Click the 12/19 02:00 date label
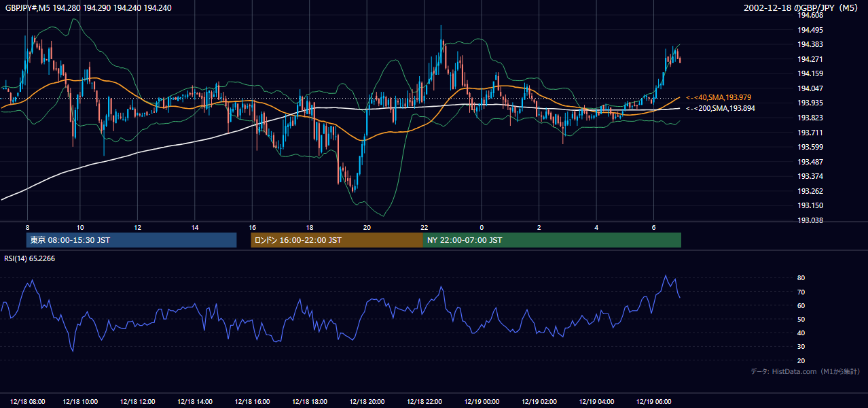 tap(539, 401)
